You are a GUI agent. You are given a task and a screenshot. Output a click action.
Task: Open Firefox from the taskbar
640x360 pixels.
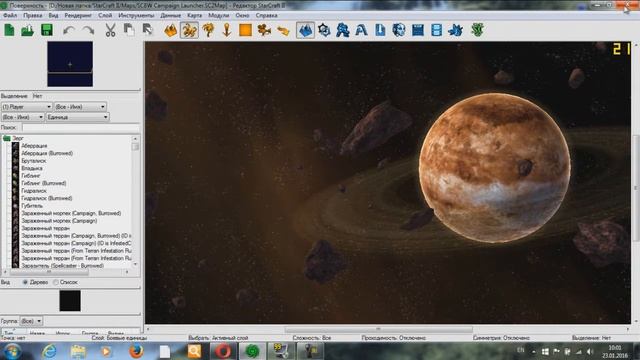[x=136, y=351]
